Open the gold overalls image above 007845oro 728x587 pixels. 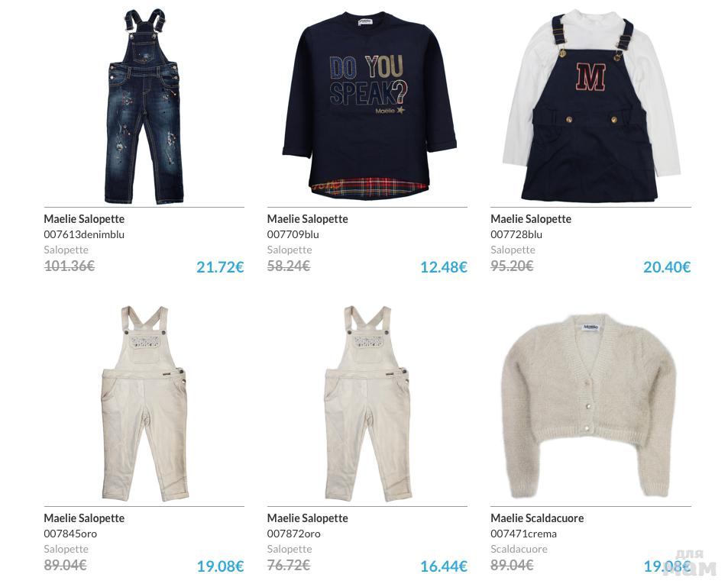pos(144,404)
